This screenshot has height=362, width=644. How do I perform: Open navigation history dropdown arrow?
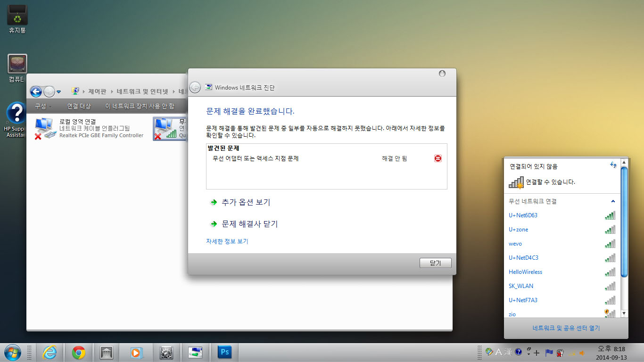[x=58, y=92]
